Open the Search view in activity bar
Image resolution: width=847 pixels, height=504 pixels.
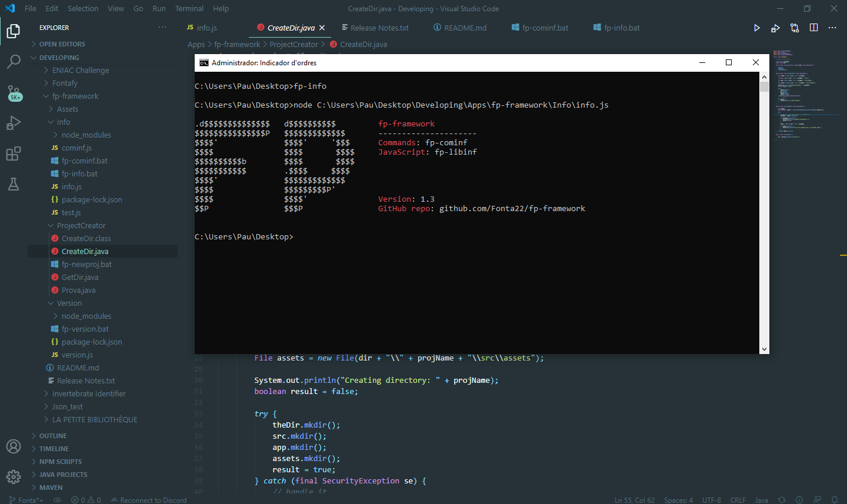pyautogui.click(x=14, y=61)
